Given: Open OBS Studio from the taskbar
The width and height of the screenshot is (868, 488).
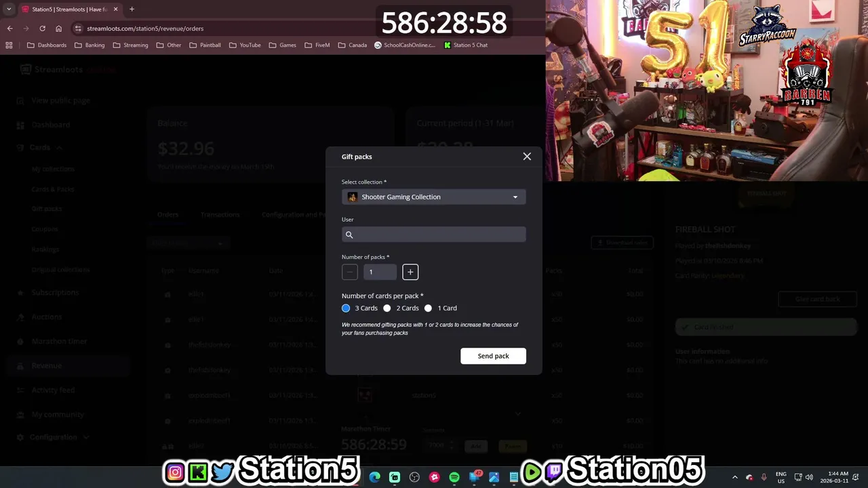Looking at the screenshot, I should click(414, 477).
